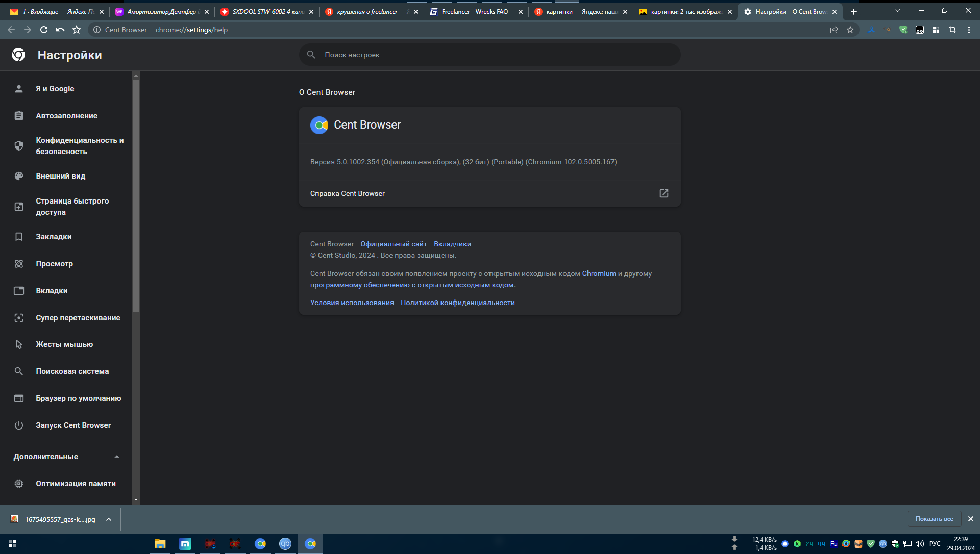Click the crop screenshot tool icon
The width and height of the screenshot is (980, 554).
(952, 30)
